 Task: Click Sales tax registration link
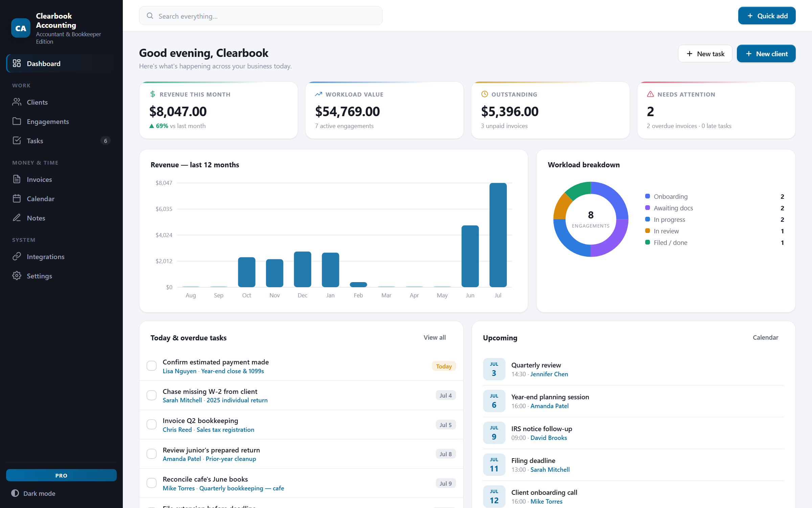tap(225, 429)
